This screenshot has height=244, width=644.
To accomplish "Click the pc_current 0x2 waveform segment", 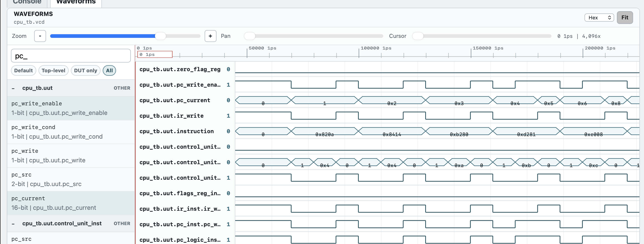I will tap(392, 100).
